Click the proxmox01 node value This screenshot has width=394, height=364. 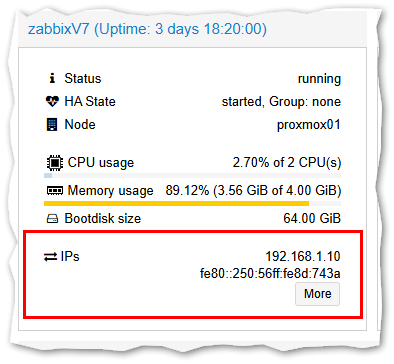coord(309,125)
